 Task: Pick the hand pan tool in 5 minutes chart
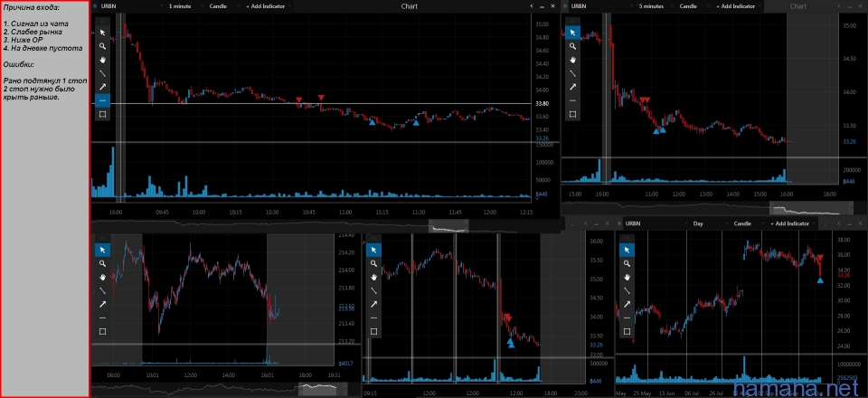(x=573, y=60)
